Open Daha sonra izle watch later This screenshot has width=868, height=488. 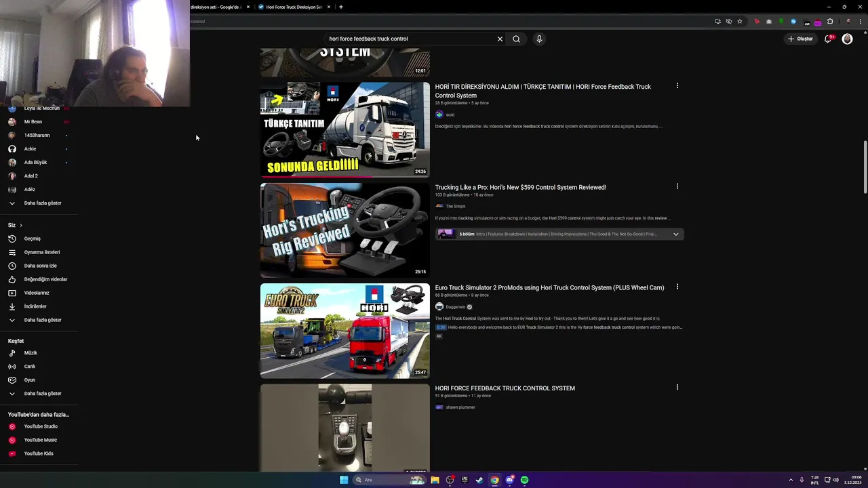[39, 266]
